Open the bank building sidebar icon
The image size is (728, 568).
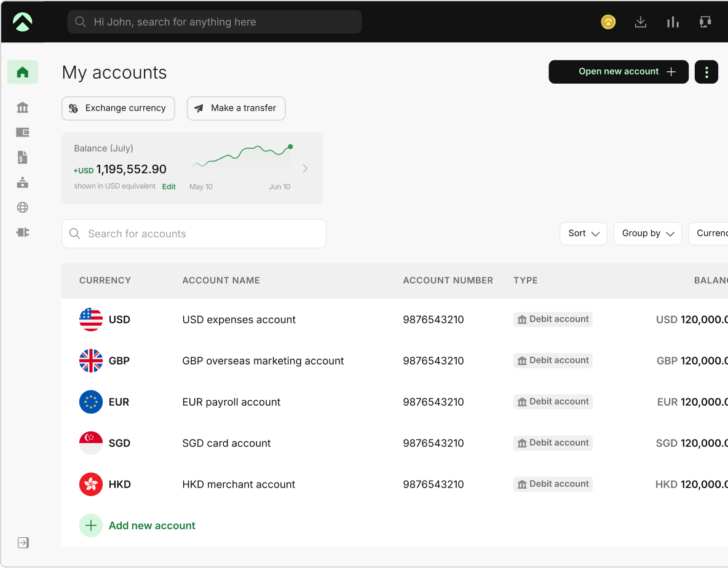(x=22, y=108)
